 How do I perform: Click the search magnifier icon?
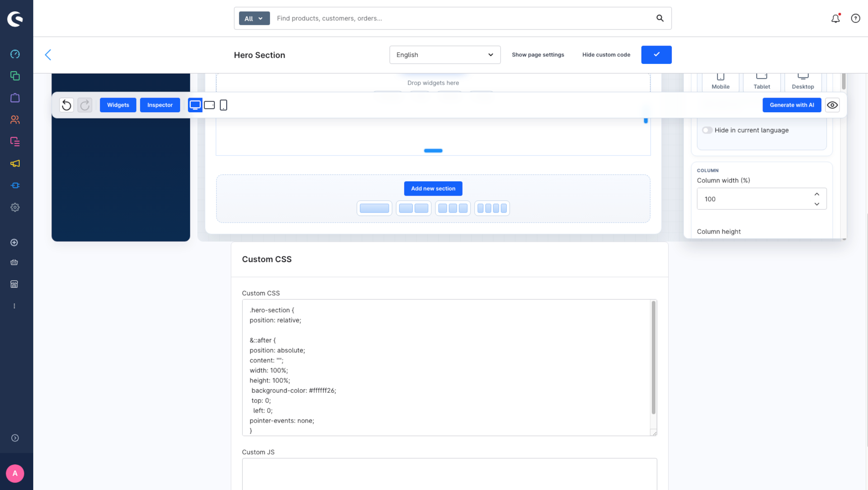click(x=660, y=18)
